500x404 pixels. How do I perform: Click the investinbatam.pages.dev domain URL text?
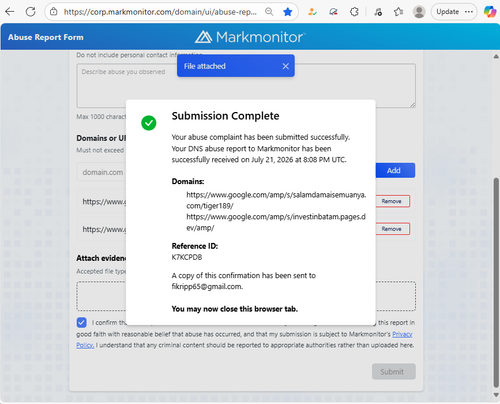tap(276, 222)
